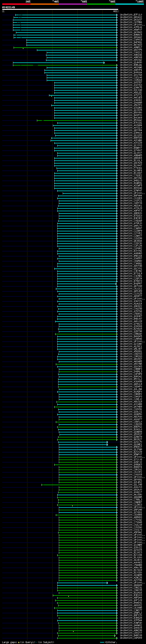
Task: Click the purple ~60% identity legend segment
Action: coord(73,4)
